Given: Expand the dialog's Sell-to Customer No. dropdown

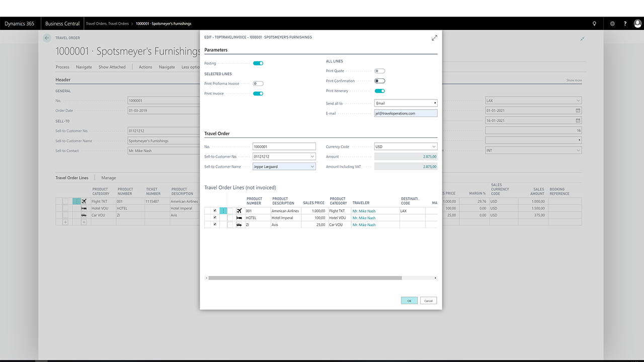Looking at the screenshot, I should 312,157.
